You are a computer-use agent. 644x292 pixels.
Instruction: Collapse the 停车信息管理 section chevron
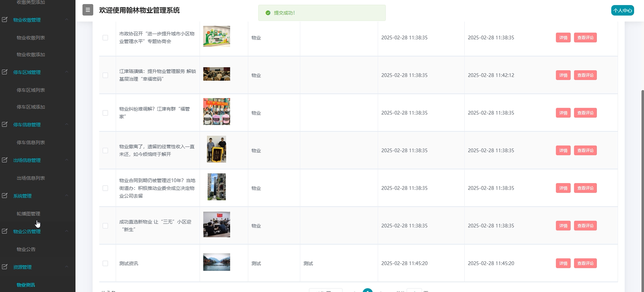coord(67,124)
